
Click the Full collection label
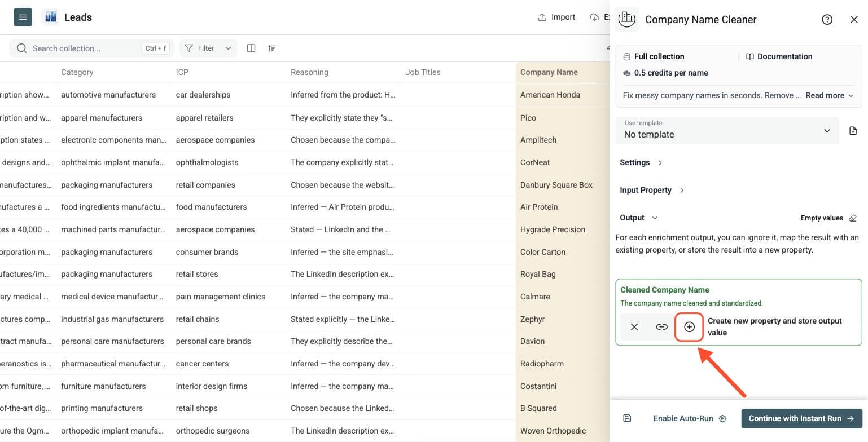tap(659, 57)
